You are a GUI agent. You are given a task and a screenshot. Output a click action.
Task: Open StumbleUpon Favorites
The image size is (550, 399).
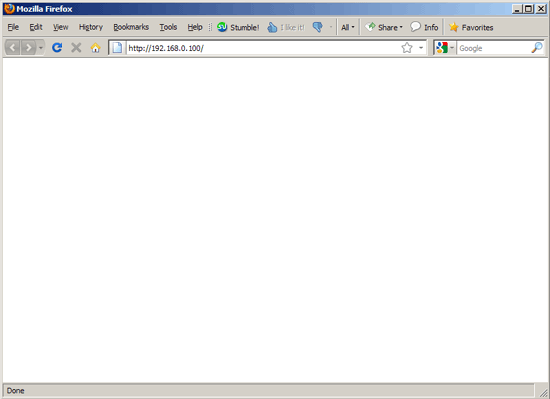click(x=471, y=27)
